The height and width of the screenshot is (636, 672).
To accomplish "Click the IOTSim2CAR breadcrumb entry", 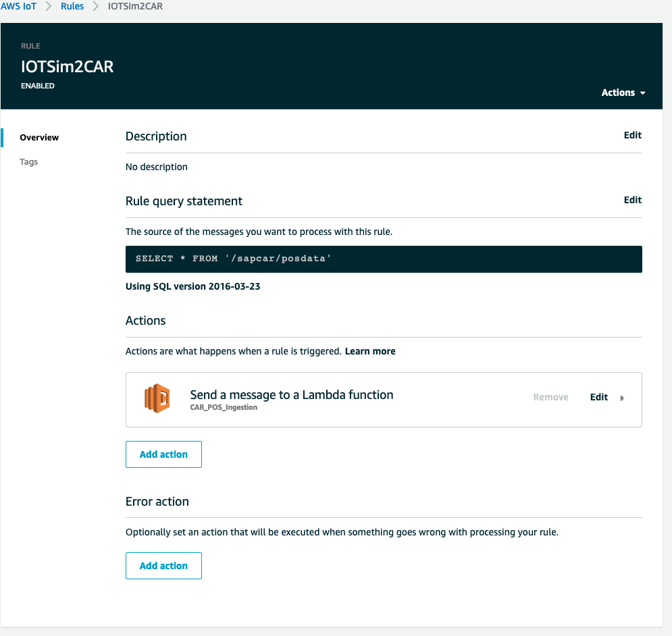I will [x=135, y=6].
